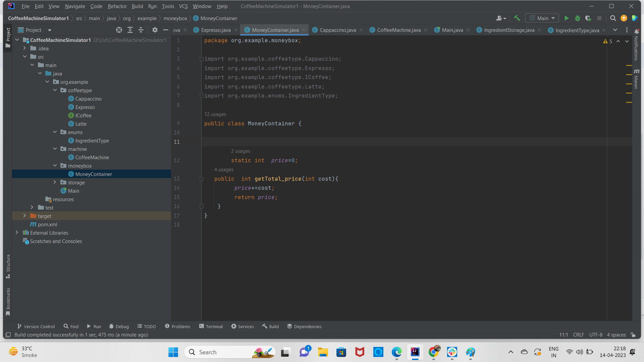The width and height of the screenshot is (644, 362).
Task: Build project with hammer icon
Action: coord(517,18)
